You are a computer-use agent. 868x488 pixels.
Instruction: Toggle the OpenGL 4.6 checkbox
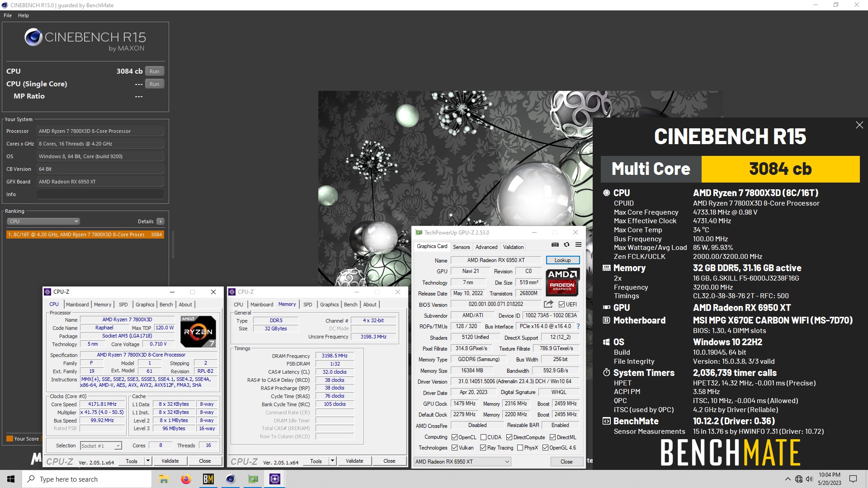tap(545, 448)
